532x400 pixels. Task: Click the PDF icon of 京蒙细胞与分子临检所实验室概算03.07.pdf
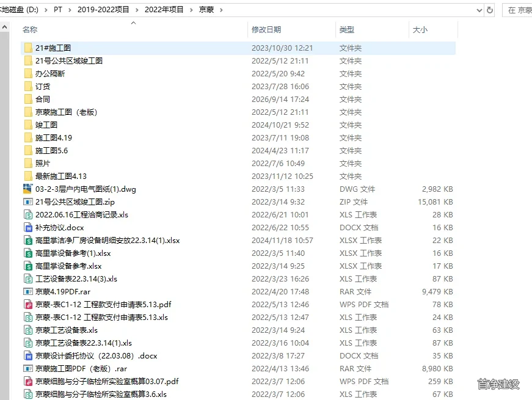click(x=28, y=381)
